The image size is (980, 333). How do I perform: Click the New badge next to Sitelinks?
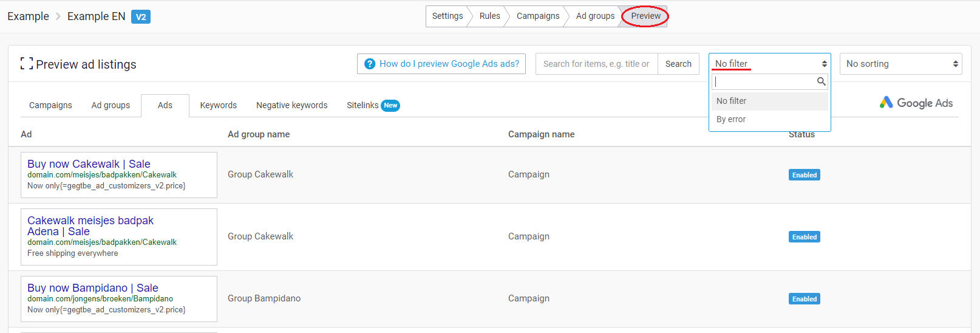pos(390,105)
